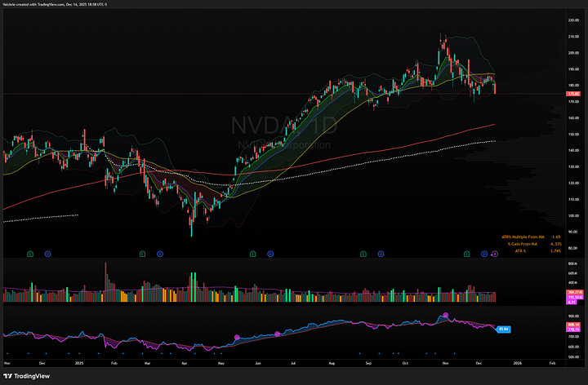This screenshot has height=385, width=588.
Task: Click the Jul label on time axis
Action: point(293,363)
